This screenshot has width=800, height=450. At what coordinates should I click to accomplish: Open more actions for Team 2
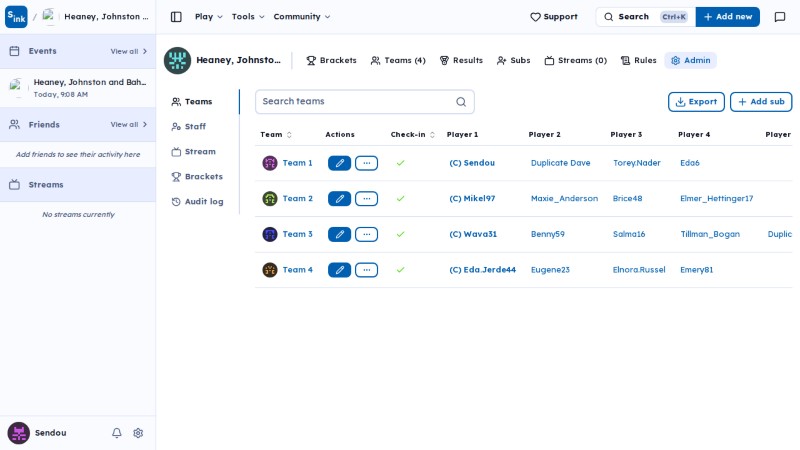366,198
